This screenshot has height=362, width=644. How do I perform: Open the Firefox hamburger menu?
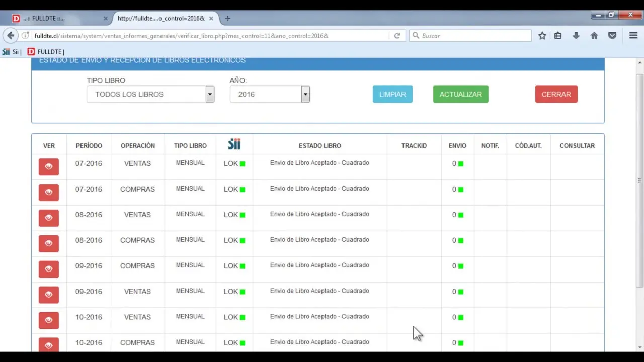click(633, 36)
